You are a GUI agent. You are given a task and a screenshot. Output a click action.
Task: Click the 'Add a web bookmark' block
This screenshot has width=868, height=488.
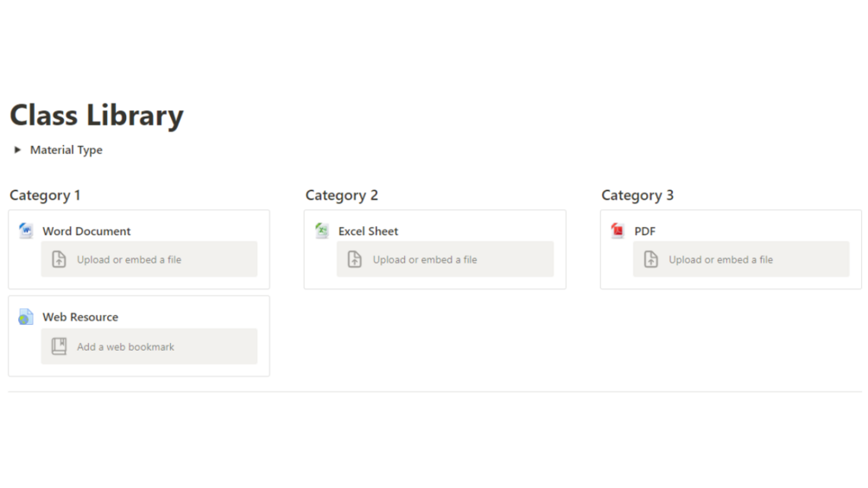pyautogui.click(x=126, y=346)
